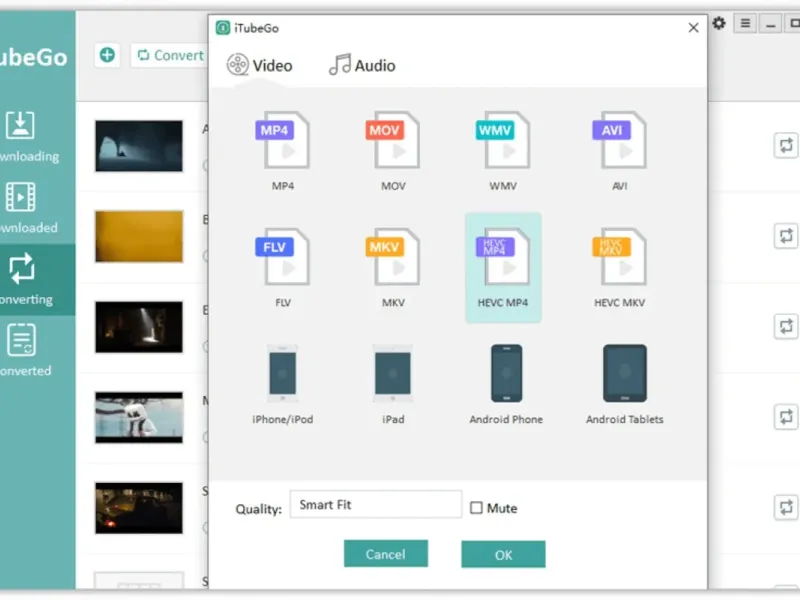Click the Cancel button

(x=386, y=554)
